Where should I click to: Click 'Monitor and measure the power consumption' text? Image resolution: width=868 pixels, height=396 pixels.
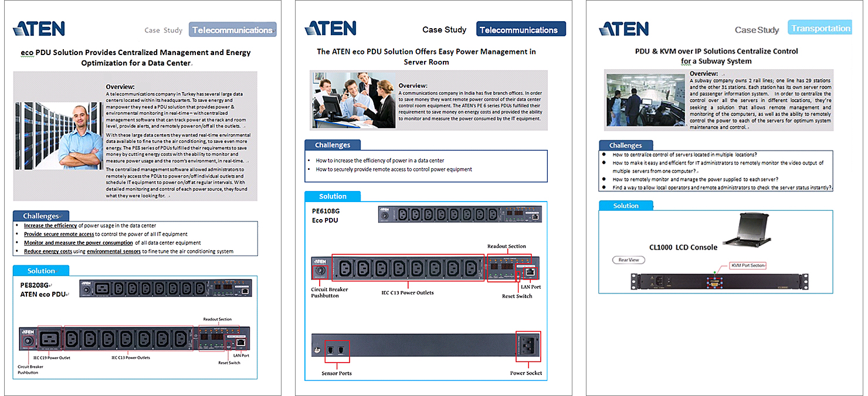pos(79,243)
